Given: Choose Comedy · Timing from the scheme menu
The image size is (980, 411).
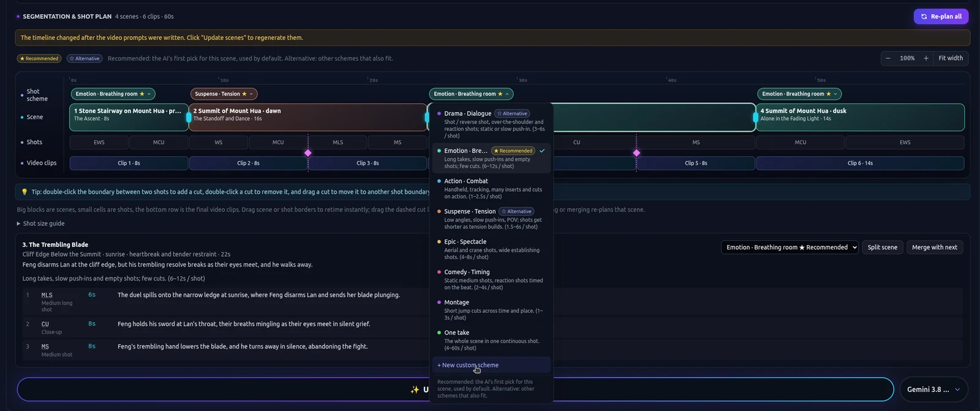Looking at the screenshot, I should point(492,279).
